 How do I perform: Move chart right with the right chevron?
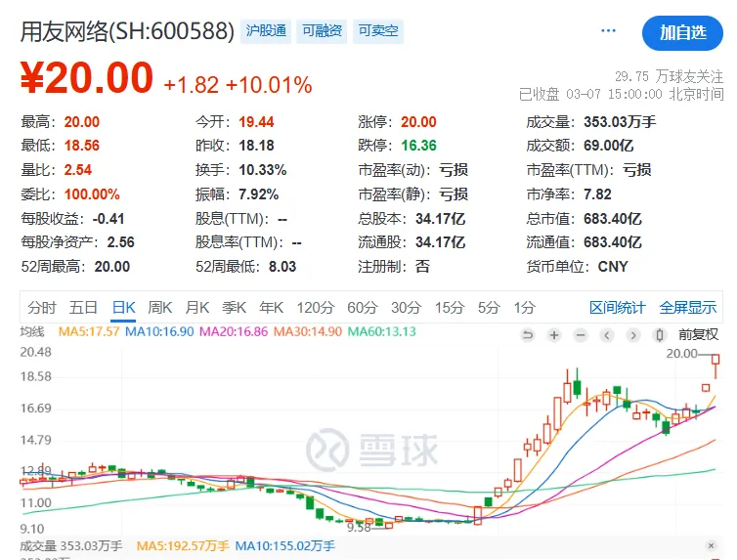(x=633, y=335)
